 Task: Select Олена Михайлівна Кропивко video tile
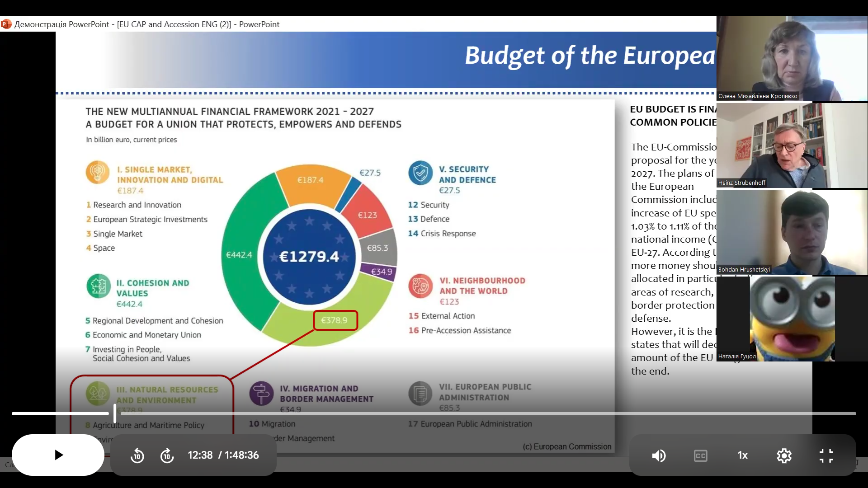click(x=791, y=59)
